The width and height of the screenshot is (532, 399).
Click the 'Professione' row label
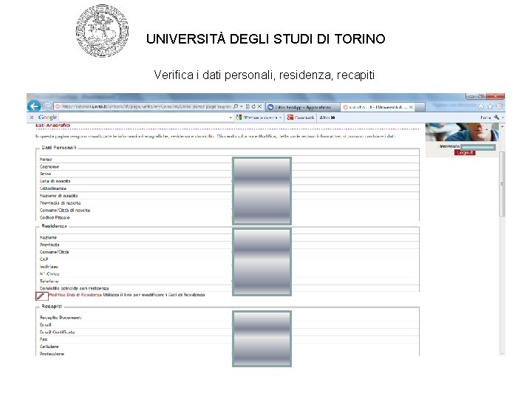point(52,354)
